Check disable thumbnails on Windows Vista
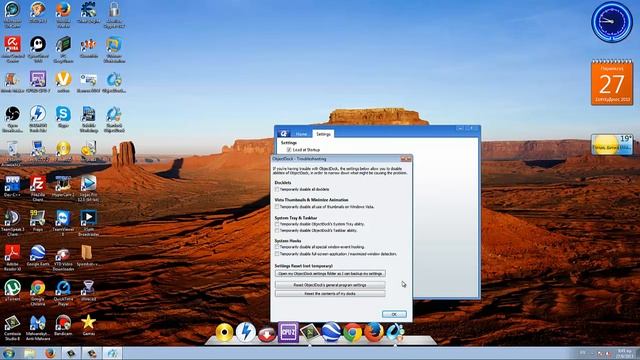Screen dimensions: 640x360 tap(277, 207)
